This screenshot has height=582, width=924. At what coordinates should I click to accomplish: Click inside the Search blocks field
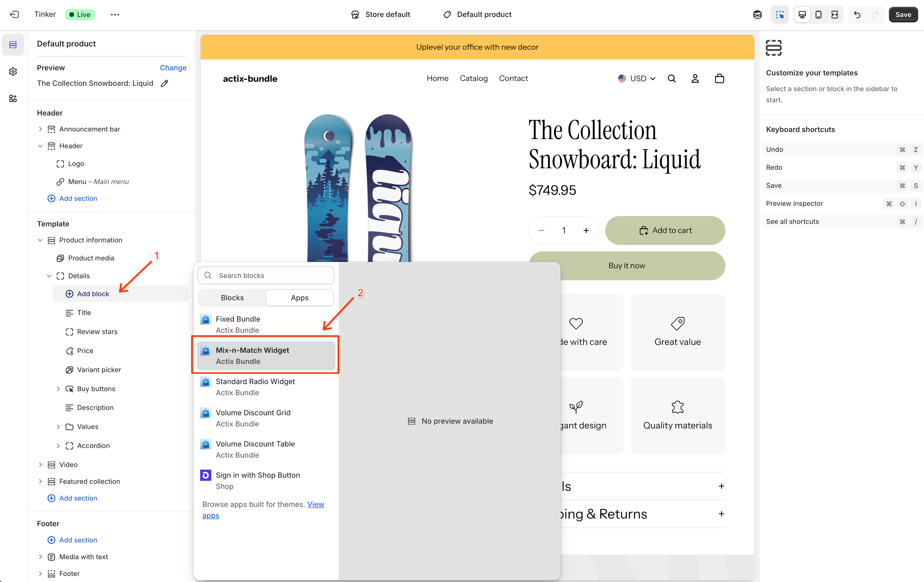265,275
